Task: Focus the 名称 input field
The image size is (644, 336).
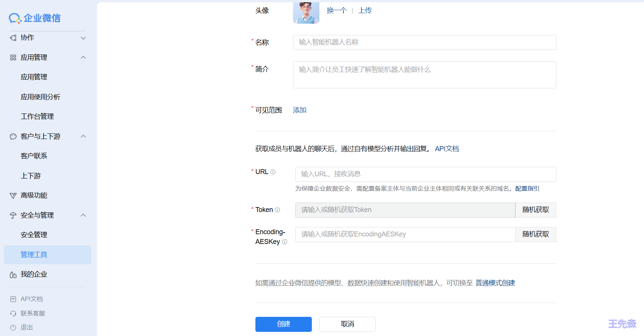Action: 424,42
